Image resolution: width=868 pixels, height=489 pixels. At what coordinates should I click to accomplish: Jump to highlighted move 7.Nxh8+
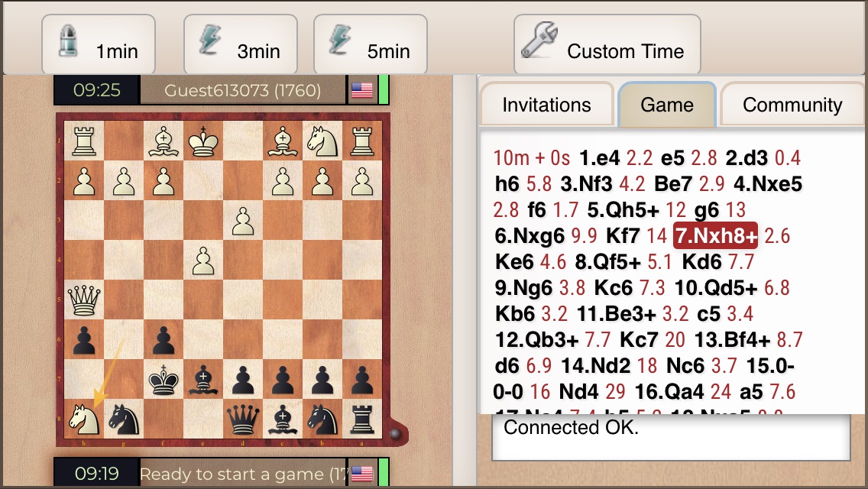click(715, 236)
